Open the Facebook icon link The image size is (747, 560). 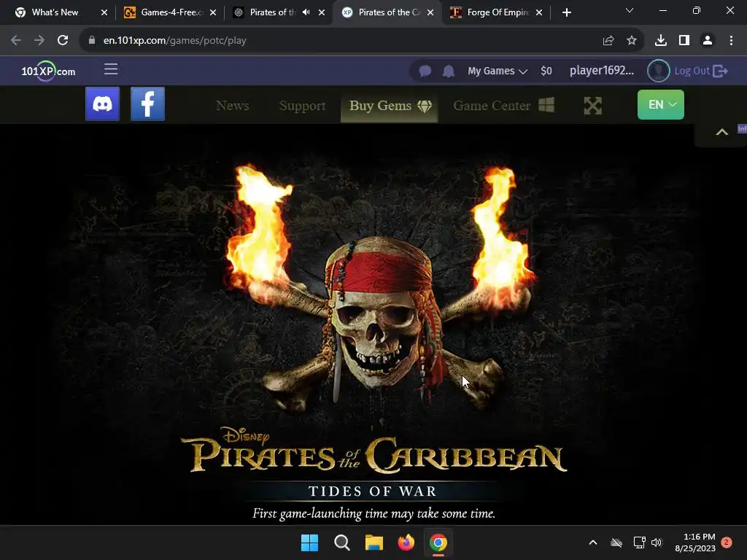pyautogui.click(x=147, y=104)
